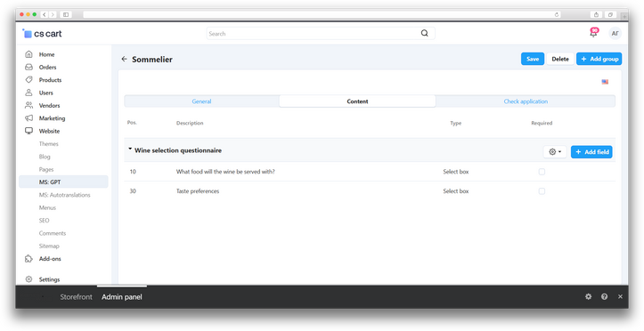Reload the page in the browser

(557, 14)
